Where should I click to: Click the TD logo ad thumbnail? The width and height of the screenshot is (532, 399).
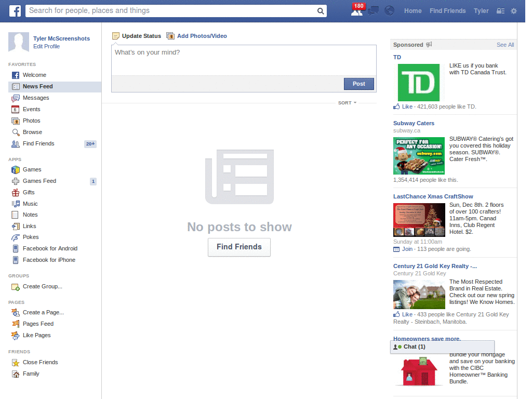point(418,83)
